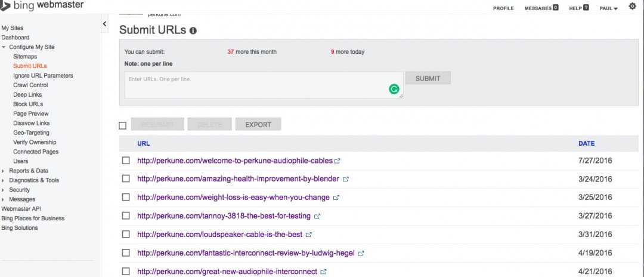Open external link icon for welcome-to-perkune-audiophile-cables
The height and width of the screenshot is (277, 644).
pos(337,161)
